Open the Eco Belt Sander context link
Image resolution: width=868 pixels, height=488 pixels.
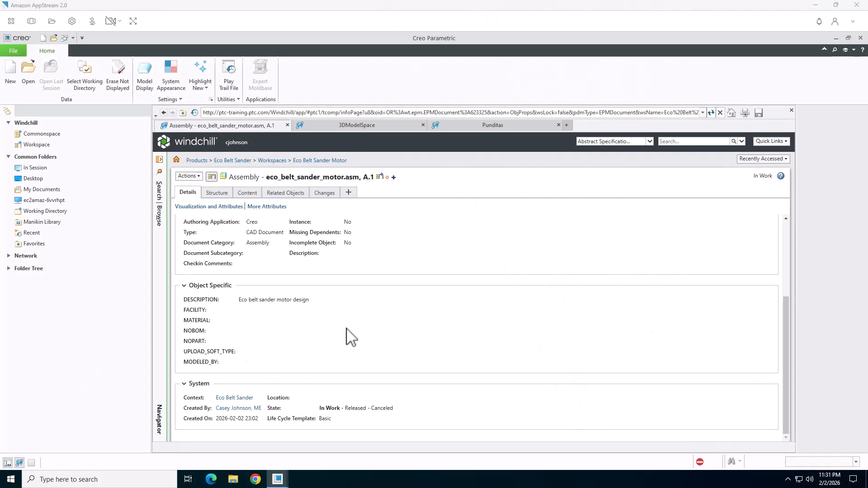(234, 398)
